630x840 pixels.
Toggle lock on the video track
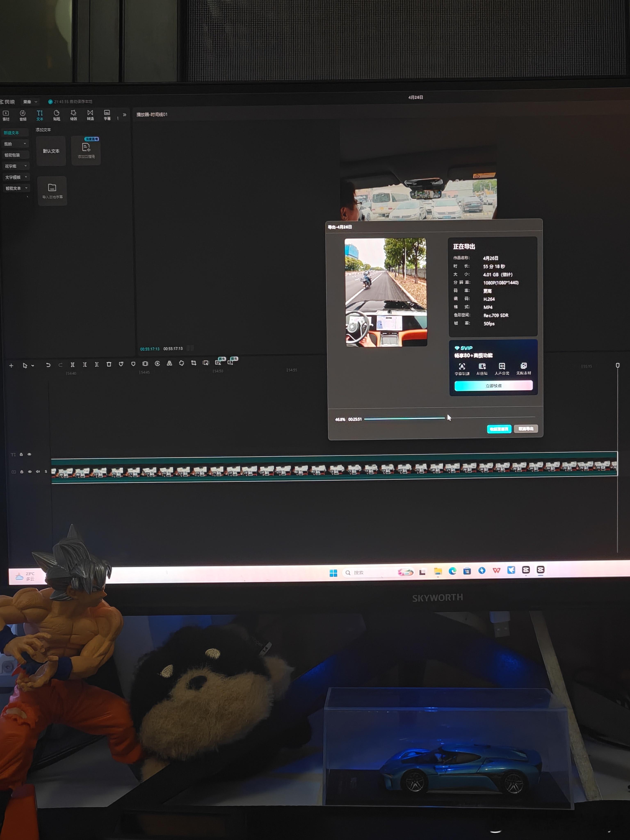[22, 472]
